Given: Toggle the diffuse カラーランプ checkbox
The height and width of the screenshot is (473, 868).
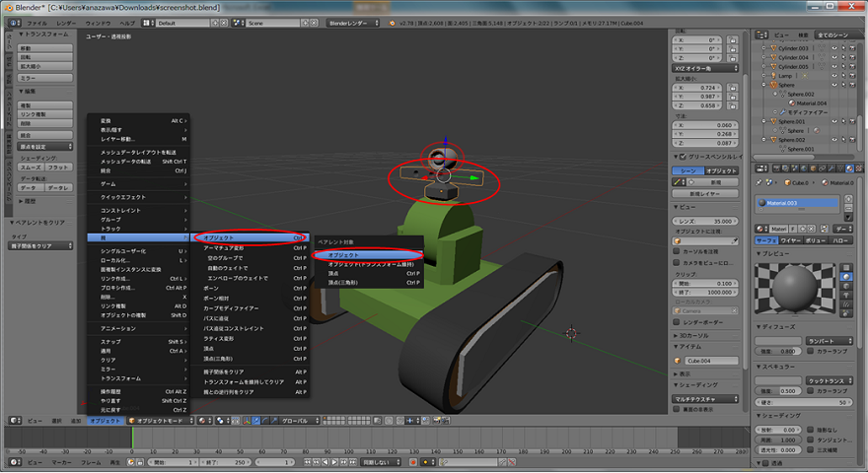Looking at the screenshot, I should click(x=812, y=350).
